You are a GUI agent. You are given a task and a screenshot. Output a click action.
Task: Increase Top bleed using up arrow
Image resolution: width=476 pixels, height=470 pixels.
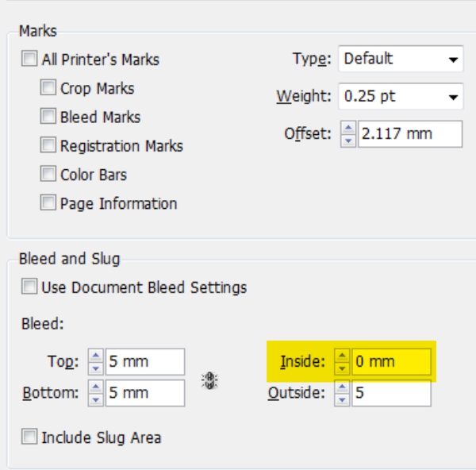[x=95, y=356]
